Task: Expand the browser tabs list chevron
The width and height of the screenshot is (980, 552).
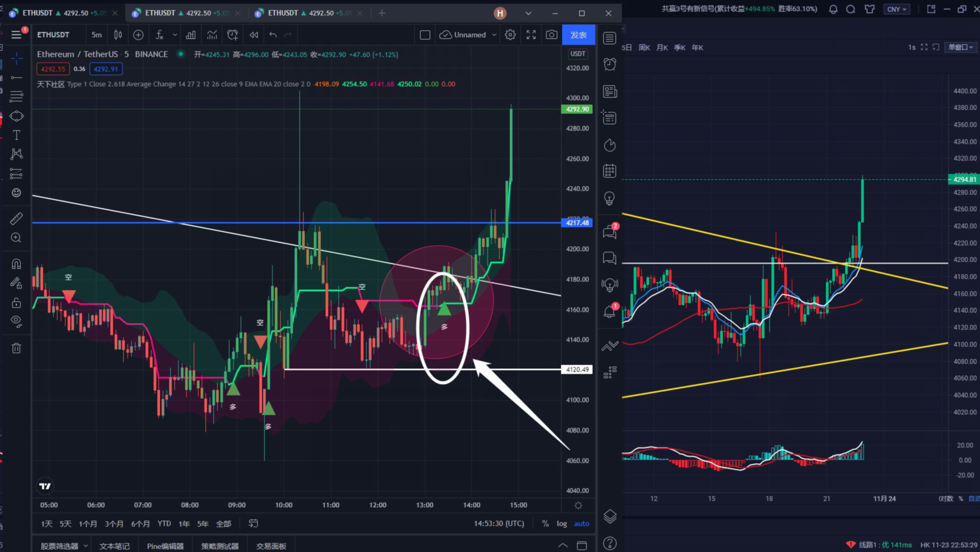Action: (528, 13)
